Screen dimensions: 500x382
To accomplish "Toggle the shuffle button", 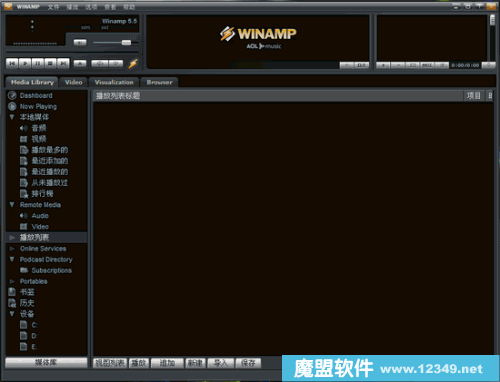I will [100, 63].
